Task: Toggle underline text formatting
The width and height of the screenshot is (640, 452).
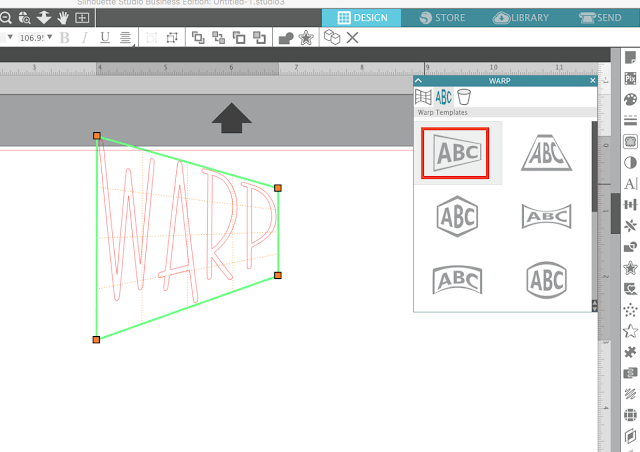Action: pyautogui.click(x=105, y=38)
